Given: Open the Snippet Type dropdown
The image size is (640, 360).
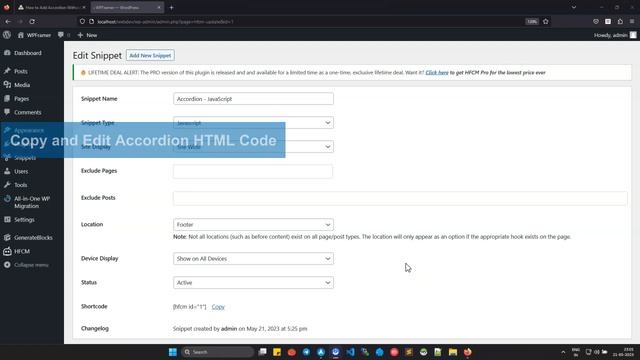Looking at the screenshot, I should click(253, 123).
